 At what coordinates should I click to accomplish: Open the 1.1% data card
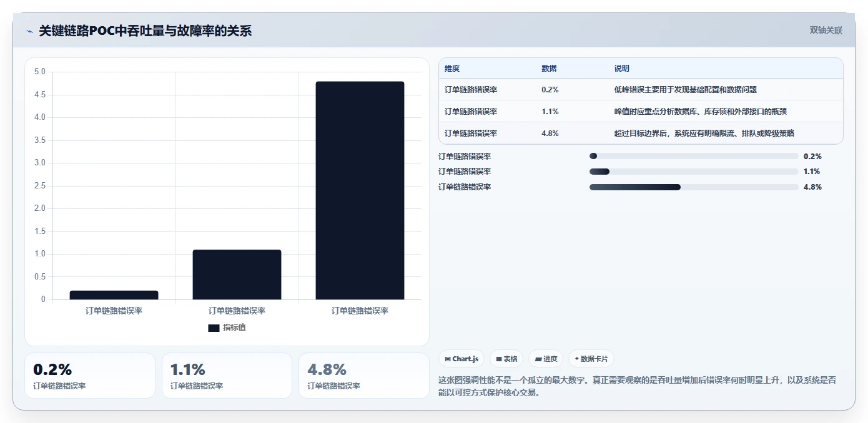[x=227, y=376]
